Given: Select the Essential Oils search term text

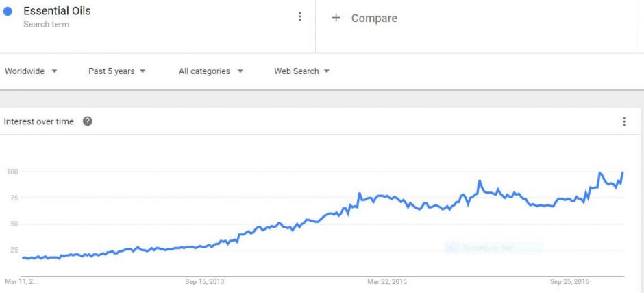Looking at the screenshot, I should pyautogui.click(x=57, y=11).
